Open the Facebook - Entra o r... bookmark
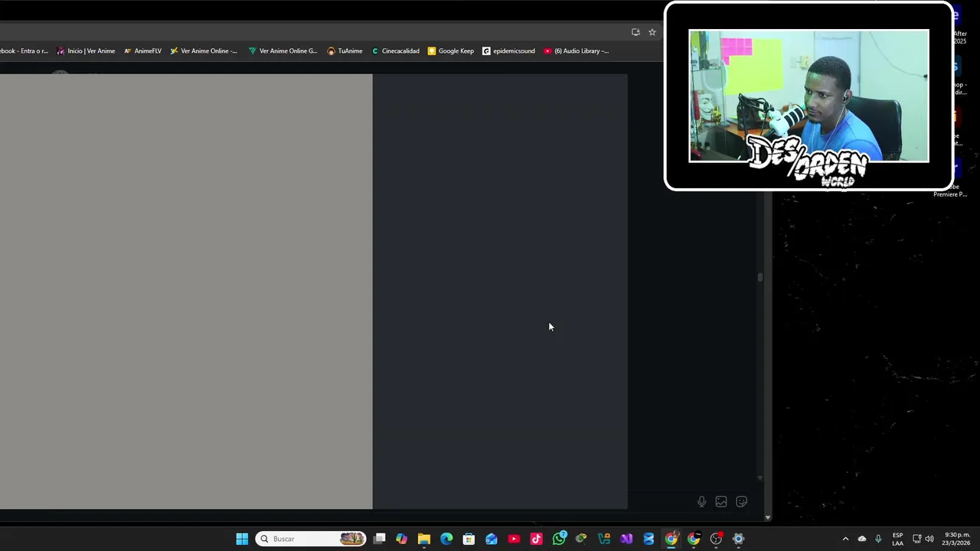Viewport: 980px width, 551px height. pos(24,51)
